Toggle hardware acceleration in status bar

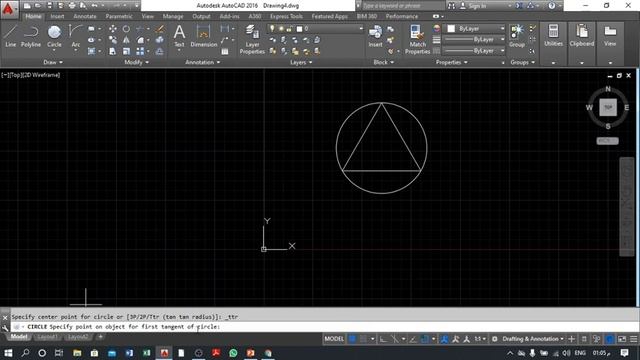point(609,339)
